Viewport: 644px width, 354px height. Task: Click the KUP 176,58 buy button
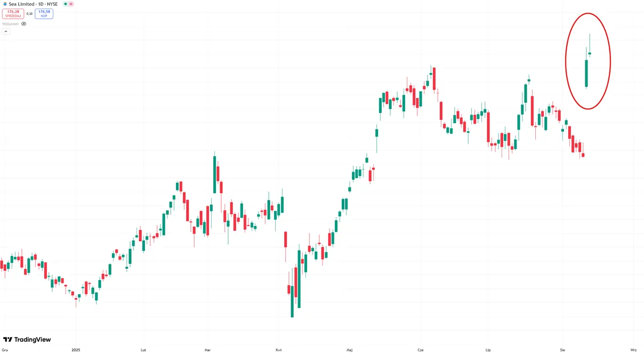tap(44, 14)
